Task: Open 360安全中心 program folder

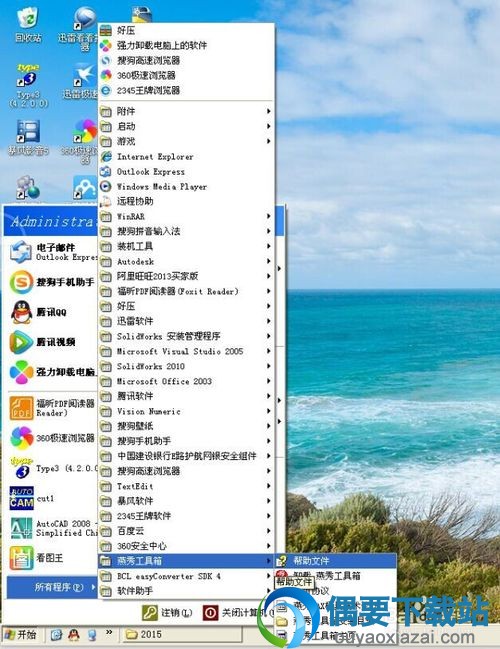Action: [x=186, y=546]
